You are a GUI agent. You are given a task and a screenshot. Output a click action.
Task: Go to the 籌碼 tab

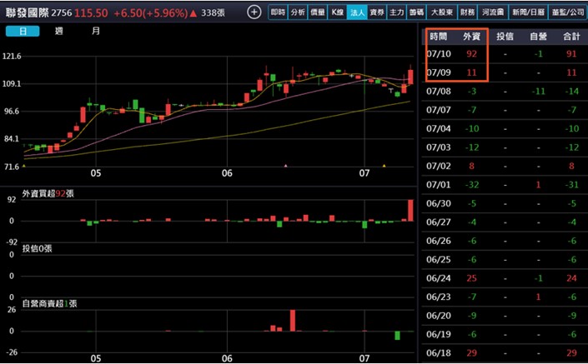pos(417,12)
